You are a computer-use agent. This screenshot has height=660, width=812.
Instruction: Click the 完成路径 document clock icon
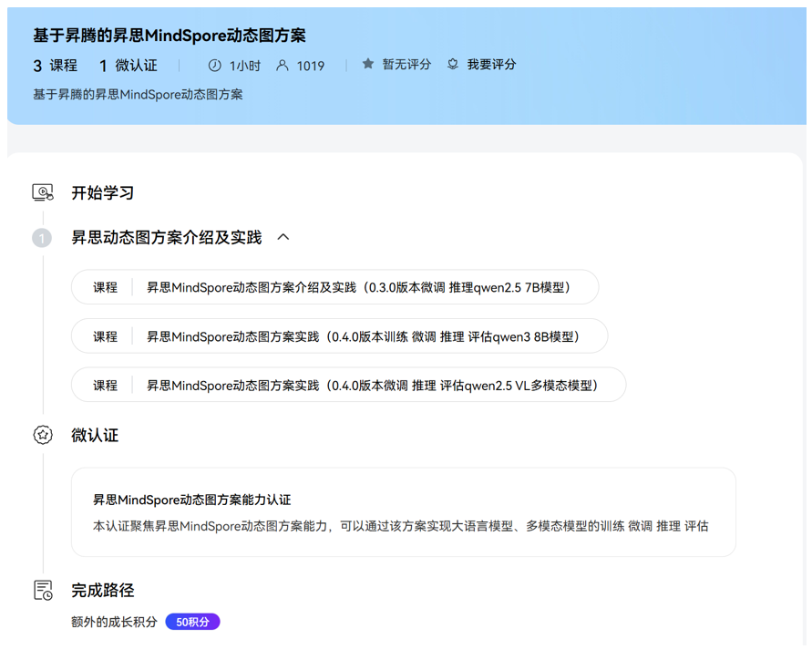tap(43, 590)
